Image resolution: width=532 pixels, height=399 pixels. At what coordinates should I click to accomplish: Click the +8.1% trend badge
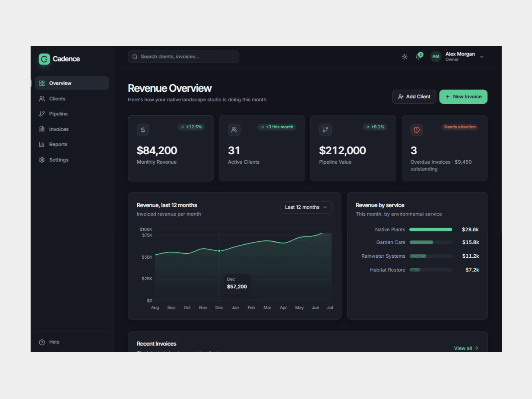tap(375, 127)
